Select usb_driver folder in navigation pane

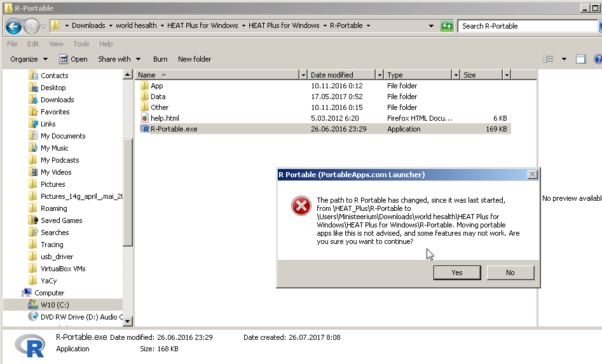click(57, 257)
